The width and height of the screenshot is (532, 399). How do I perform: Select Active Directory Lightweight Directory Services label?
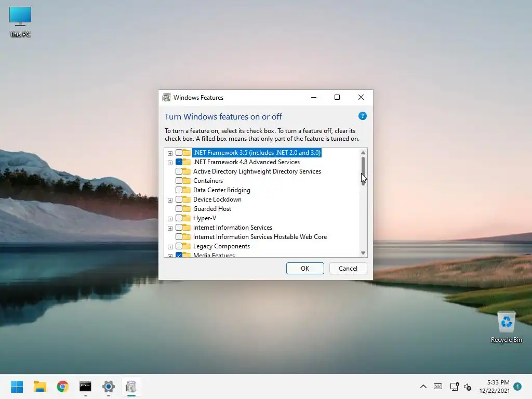(257, 171)
